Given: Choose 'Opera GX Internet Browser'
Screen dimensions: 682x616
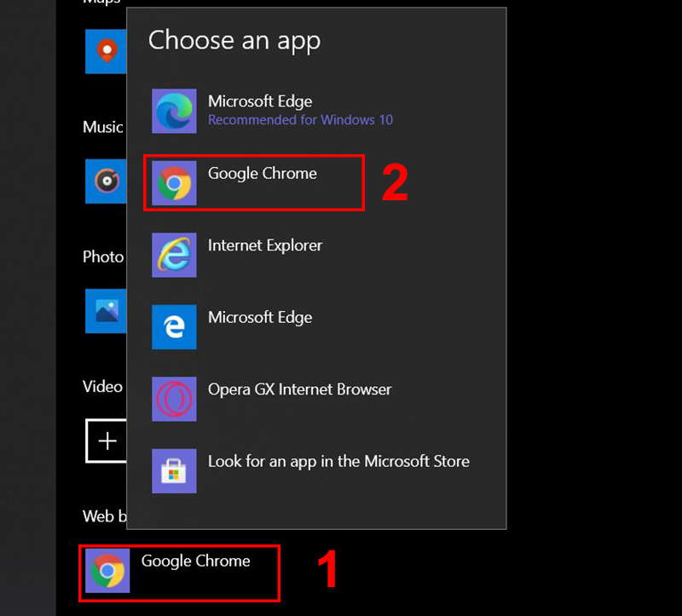Looking at the screenshot, I should [x=300, y=389].
